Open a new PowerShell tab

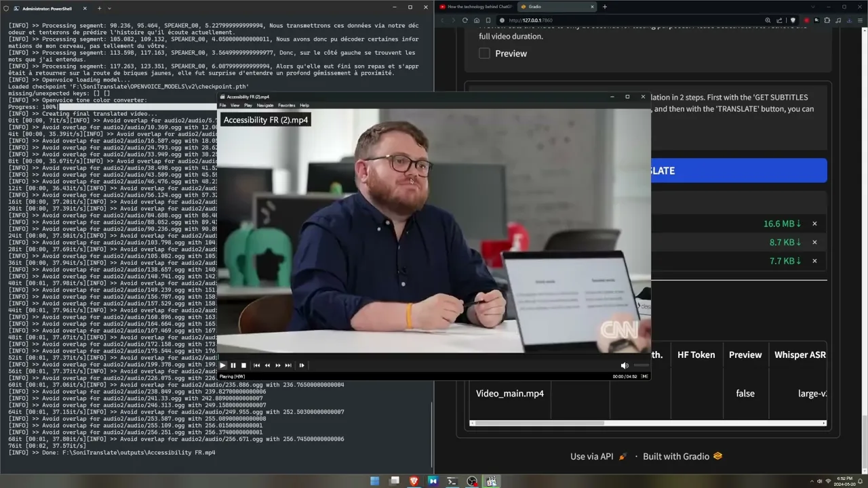click(99, 8)
